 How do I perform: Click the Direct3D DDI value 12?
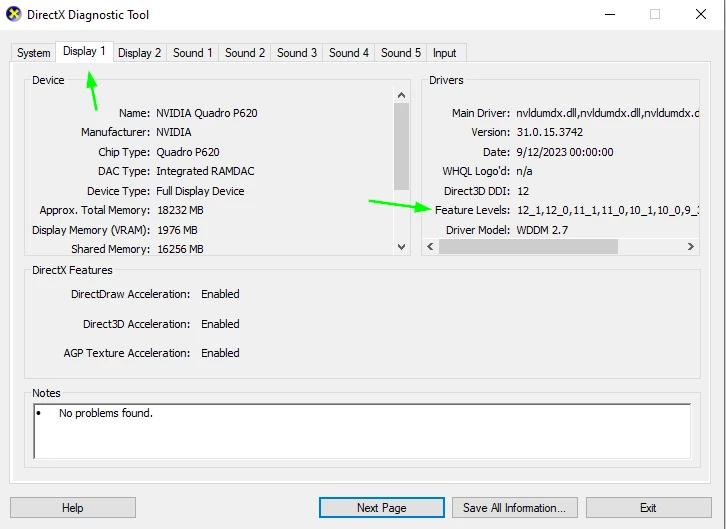coord(523,191)
